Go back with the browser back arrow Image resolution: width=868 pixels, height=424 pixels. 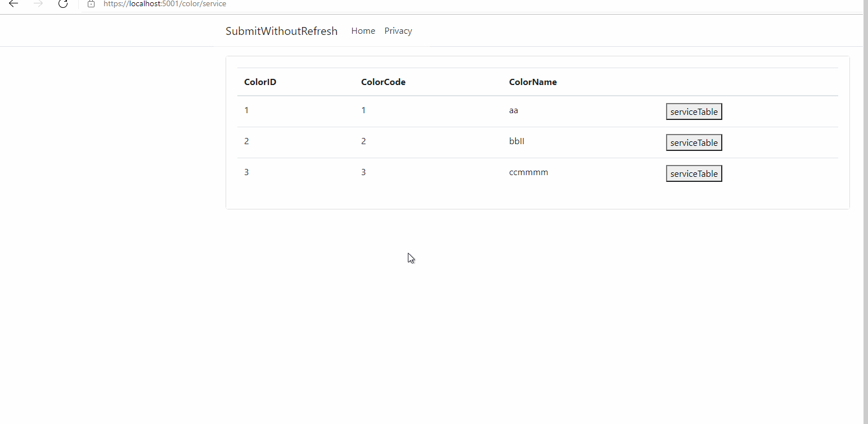(13, 3)
